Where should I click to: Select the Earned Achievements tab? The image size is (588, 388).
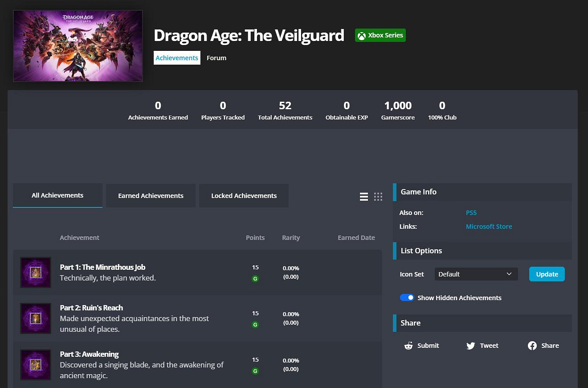coord(151,196)
